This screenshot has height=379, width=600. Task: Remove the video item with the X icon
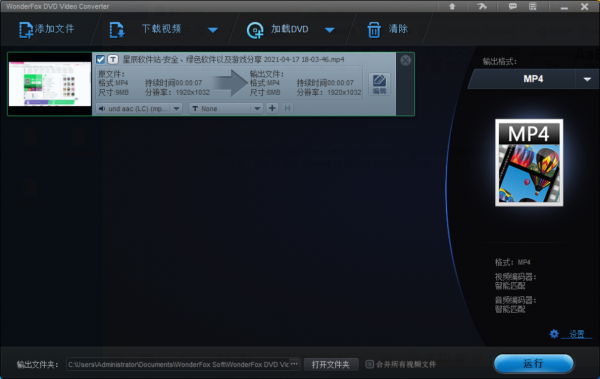coord(405,60)
